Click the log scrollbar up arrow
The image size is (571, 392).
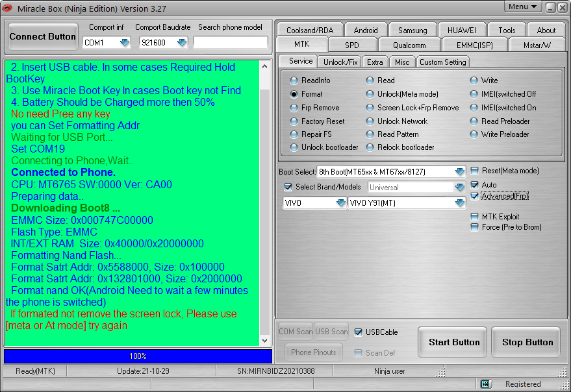click(265, 66)
